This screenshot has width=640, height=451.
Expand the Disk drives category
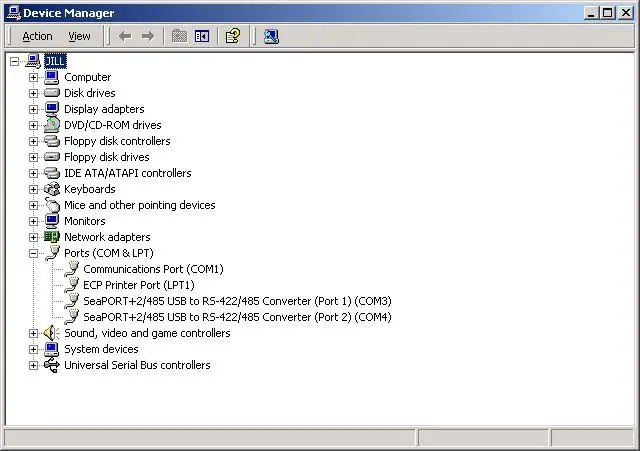pyautogui.click(x=33, y=93)
